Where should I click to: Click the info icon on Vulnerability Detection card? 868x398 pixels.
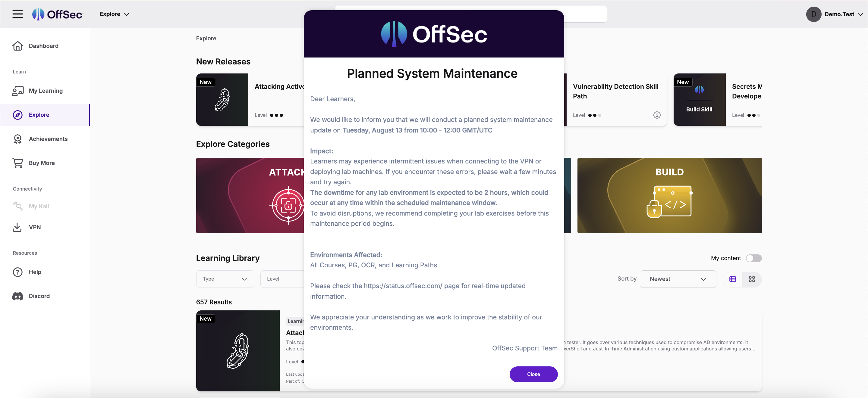657,115
